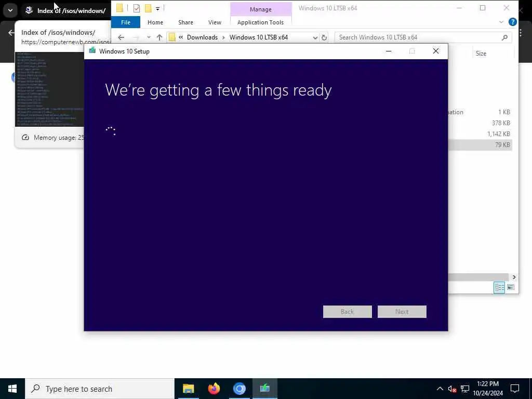Select the file row sized 1,142 KB
Image resolution: width=532 pixels, height=399 pixels.
click(480, 134)
